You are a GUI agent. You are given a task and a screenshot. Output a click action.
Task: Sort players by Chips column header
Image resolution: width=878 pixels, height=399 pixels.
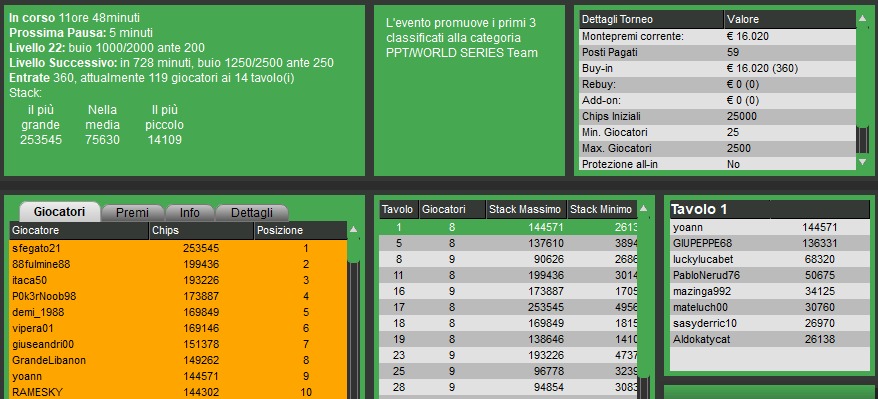click(202, 231)
